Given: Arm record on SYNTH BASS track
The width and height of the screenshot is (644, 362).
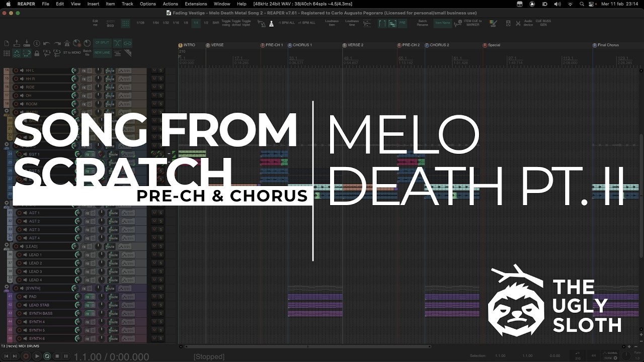Looking at the screenshot, I should 19,313.
